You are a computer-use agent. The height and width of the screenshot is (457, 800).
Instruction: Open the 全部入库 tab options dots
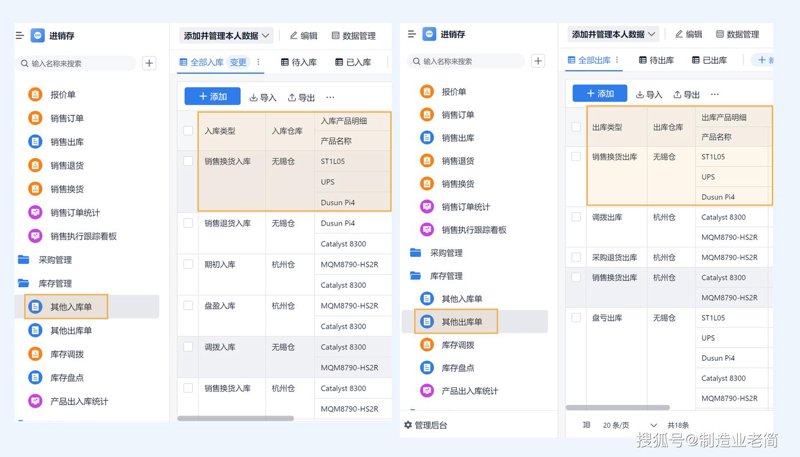258,62
